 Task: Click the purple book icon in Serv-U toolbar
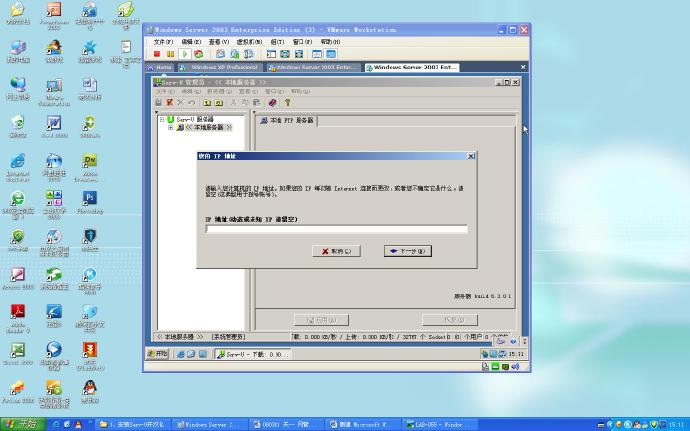pos(272,103)
